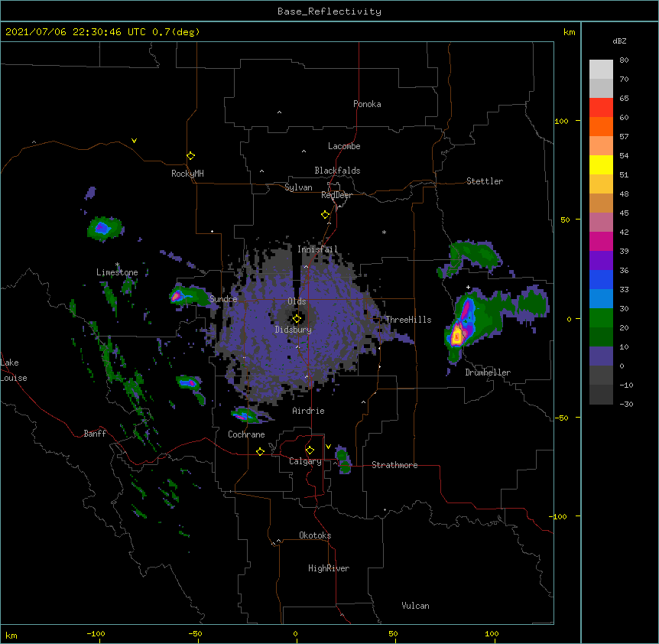659x644 pixels.
Task: Select the radar site diamond between Olds and Didsbury
Action: point(297,319)
